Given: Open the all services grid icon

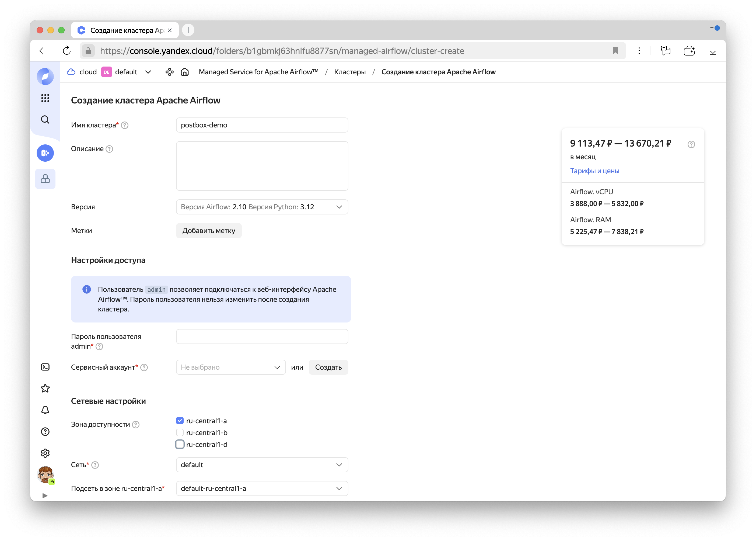Looking at the screenshot, I should tap(45, 98).
